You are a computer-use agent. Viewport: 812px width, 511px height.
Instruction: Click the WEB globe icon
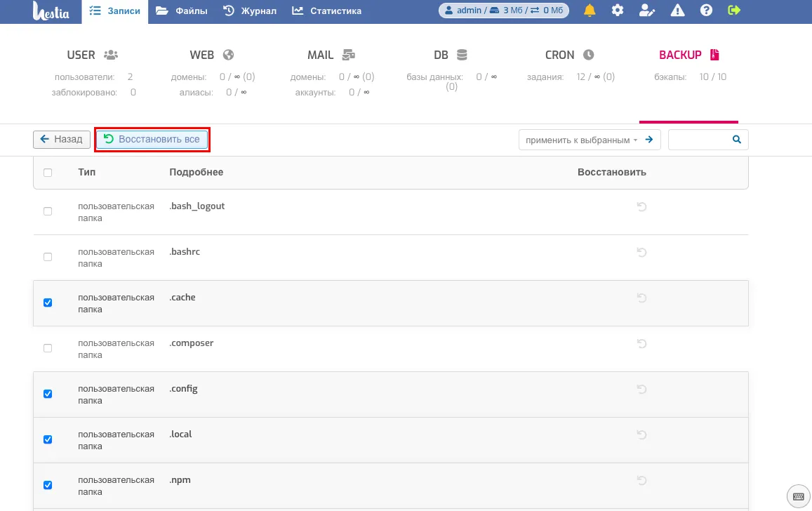(x=228, y=55)
